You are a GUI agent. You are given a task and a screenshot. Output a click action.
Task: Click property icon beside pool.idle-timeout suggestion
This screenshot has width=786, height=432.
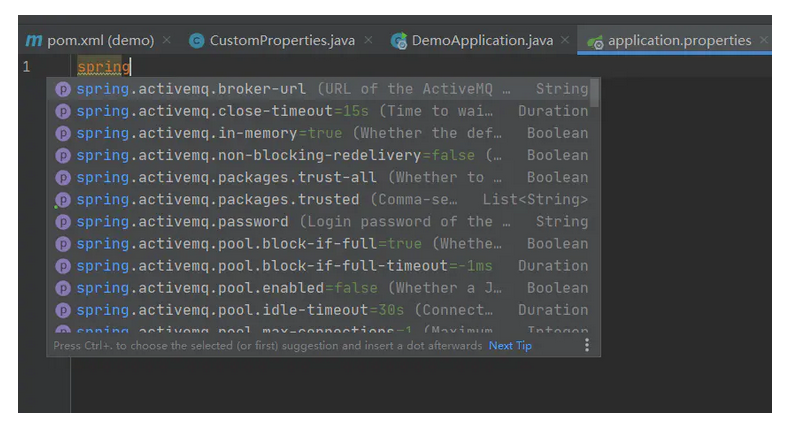[x=63, y=310]
